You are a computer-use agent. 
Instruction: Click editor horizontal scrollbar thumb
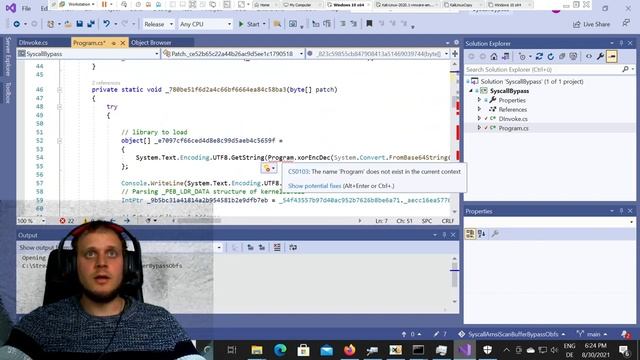point(199,221)
